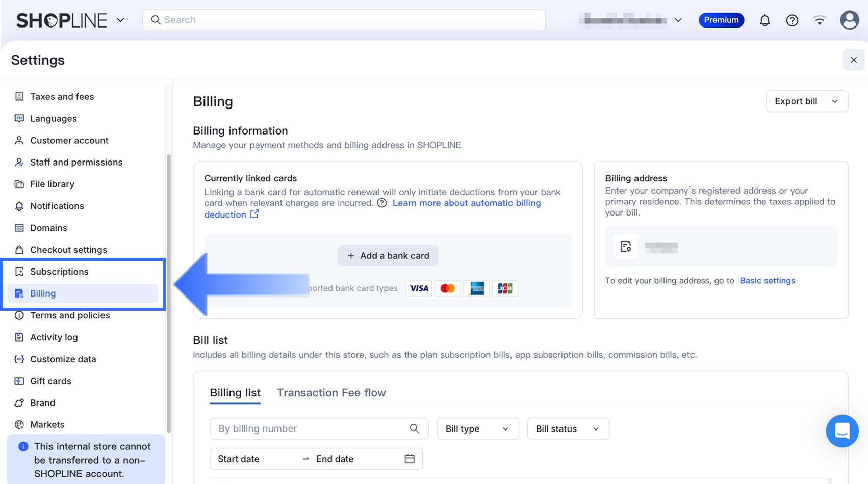Click the calendar icon in date range
Image resolution: width=868 pixels, height=484 pixels.
coord(410,459)
